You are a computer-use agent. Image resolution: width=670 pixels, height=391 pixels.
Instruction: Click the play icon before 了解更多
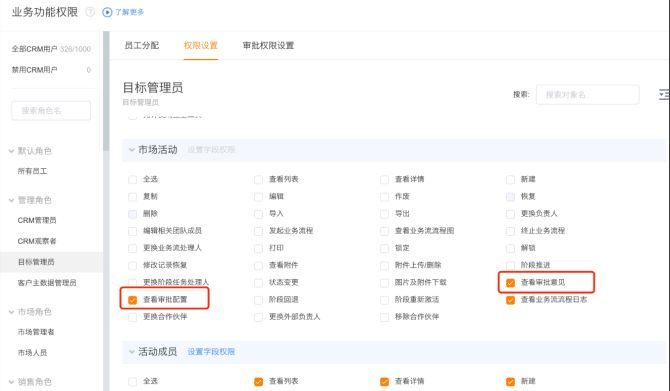(x=107, y=12)
